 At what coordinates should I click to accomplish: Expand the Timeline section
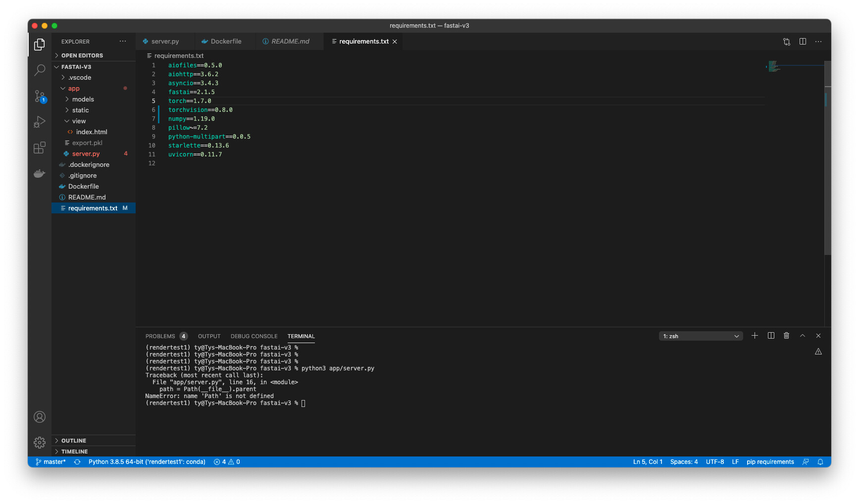point(93,452)
